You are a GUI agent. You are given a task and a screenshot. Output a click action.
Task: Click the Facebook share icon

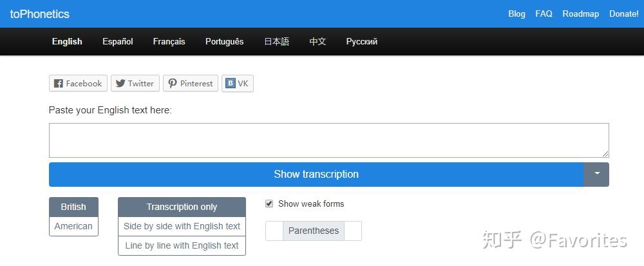(x=59, y=84)
